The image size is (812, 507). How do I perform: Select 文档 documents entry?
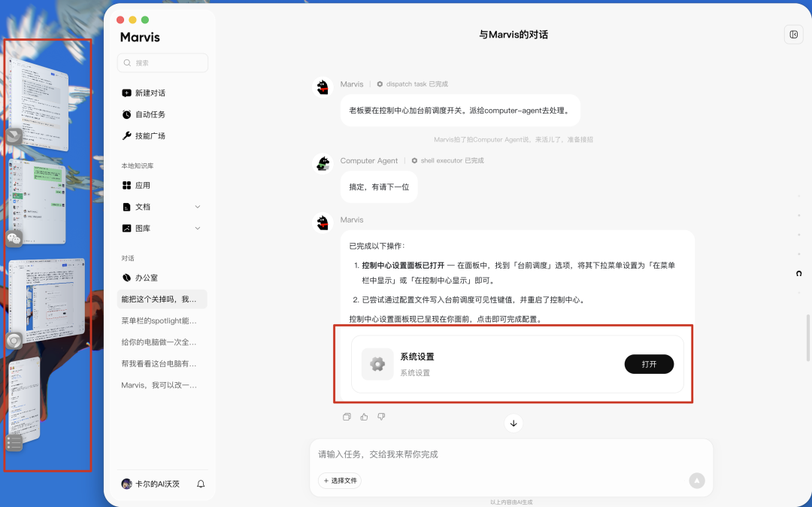[136, 207]
